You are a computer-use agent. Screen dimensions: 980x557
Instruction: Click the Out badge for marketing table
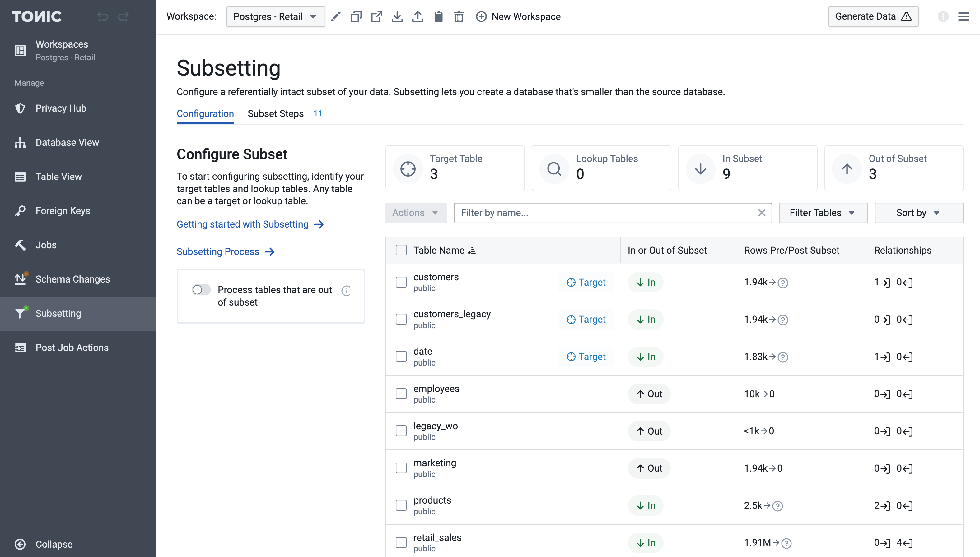tap(649, 468)
